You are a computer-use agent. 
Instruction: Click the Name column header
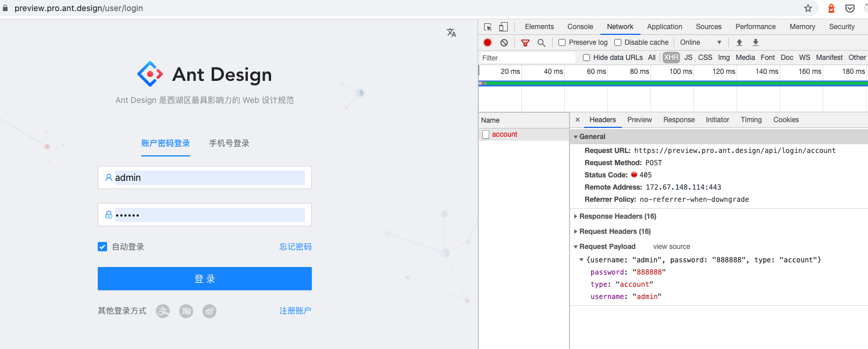524,120
